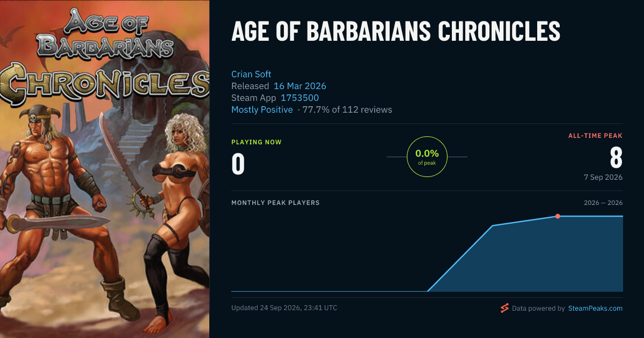Click the SteamPeaks logo icon
The height and width of the screenshot is (338, 644).
(x=504, y=308)
